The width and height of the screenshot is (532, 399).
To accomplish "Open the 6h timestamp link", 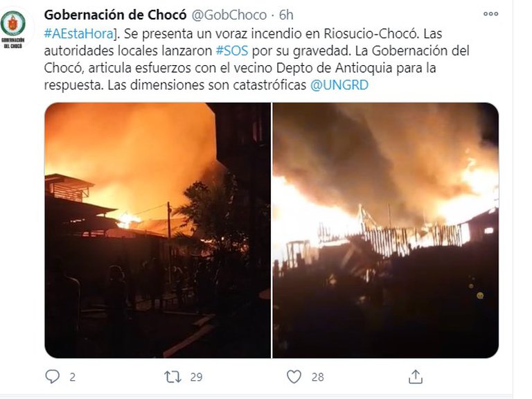I will click(286, 15).
